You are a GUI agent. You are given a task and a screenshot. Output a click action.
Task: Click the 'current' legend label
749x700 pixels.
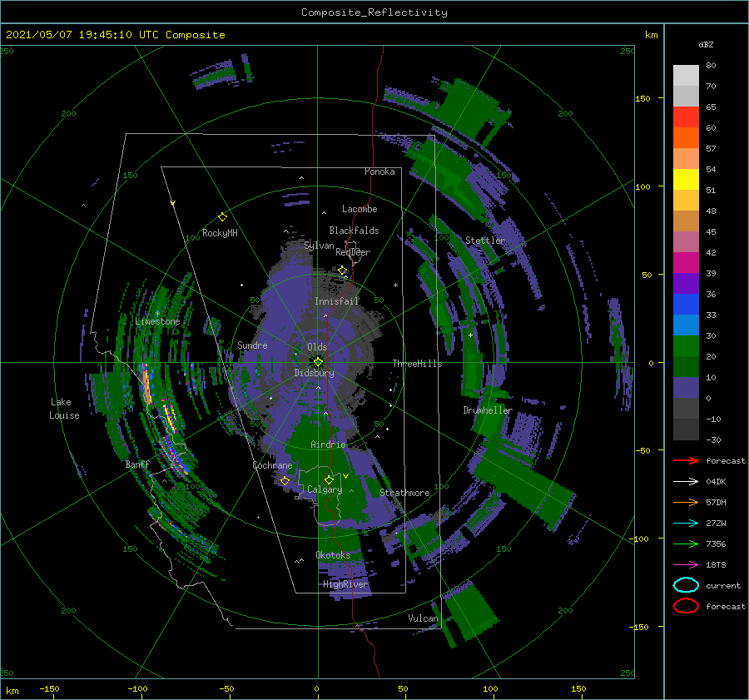[723, 586]
